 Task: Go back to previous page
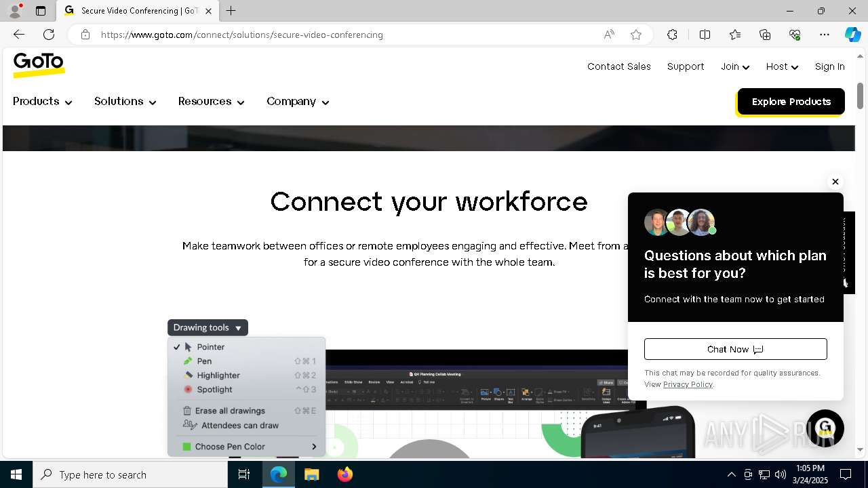pyautogui.click(x=19, y=35)
